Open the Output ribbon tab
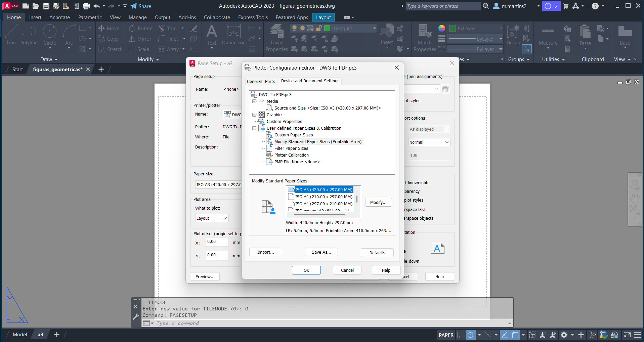644x342 pixels. (x=163, y=17)
